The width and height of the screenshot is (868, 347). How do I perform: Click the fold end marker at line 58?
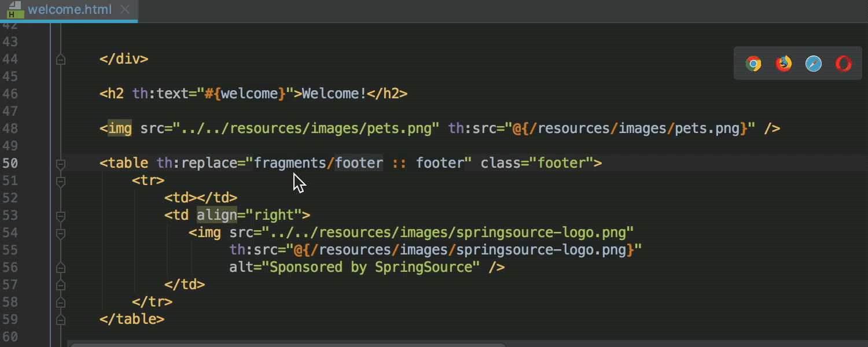(60, 302)
